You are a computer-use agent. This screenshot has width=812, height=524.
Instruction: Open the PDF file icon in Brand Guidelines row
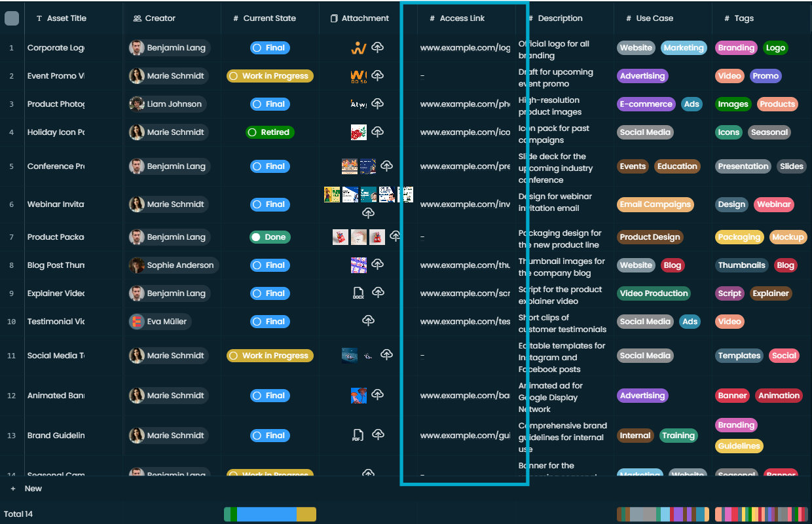pos(358,435)
